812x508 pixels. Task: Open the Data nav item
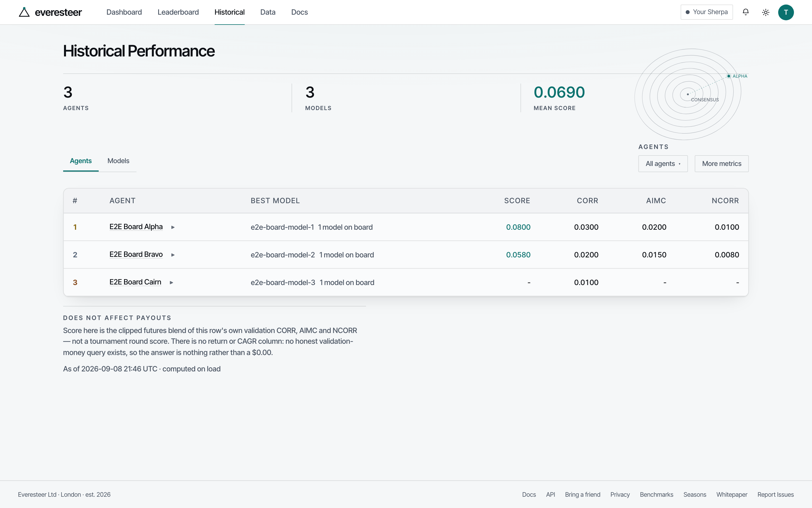click(268, 12)
